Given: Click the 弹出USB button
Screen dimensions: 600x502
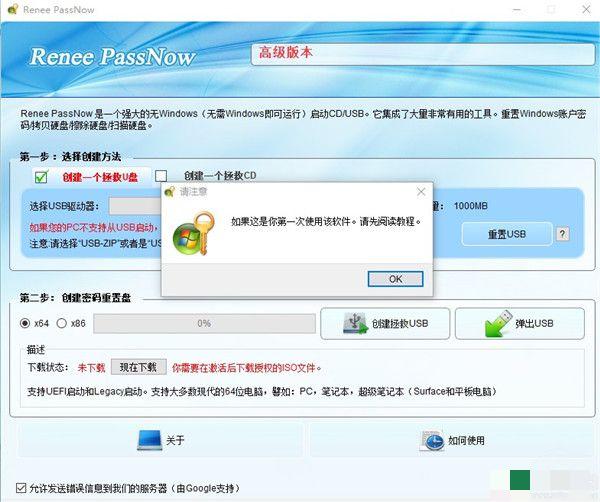Looking at the screenshot, I should pos(520,324).
